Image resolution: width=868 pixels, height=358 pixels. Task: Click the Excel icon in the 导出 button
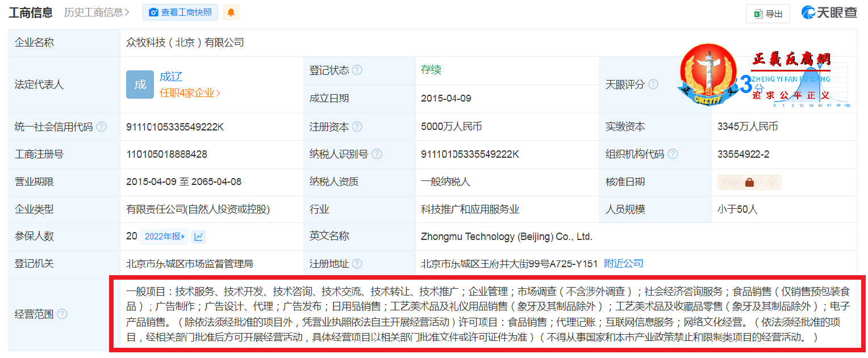[x=759, y=13]
